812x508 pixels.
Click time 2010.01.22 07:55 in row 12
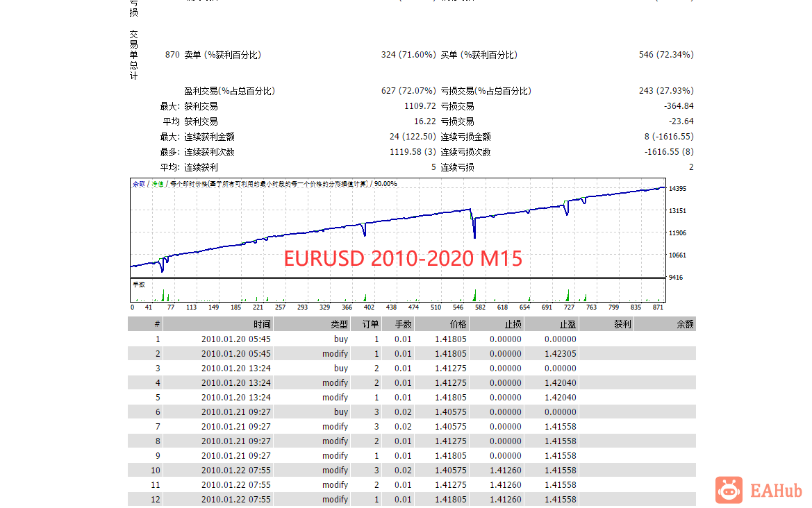click(x=236, y=500)
